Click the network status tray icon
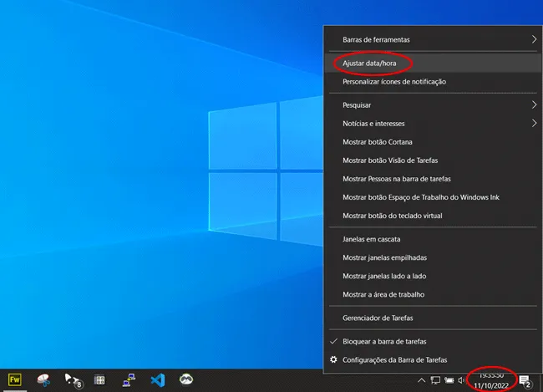The width and height of the screenshot is (543, 392). 435,380
